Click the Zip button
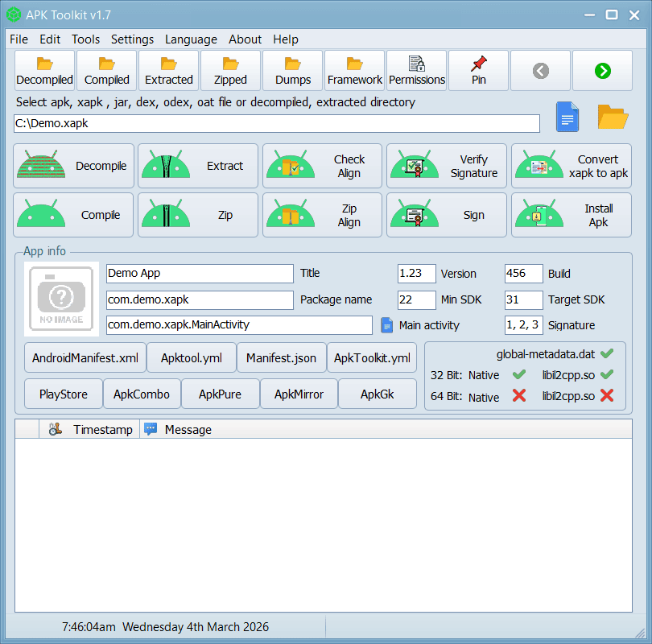This screenshot has width=652, height=644. click(x=198, y=215)
